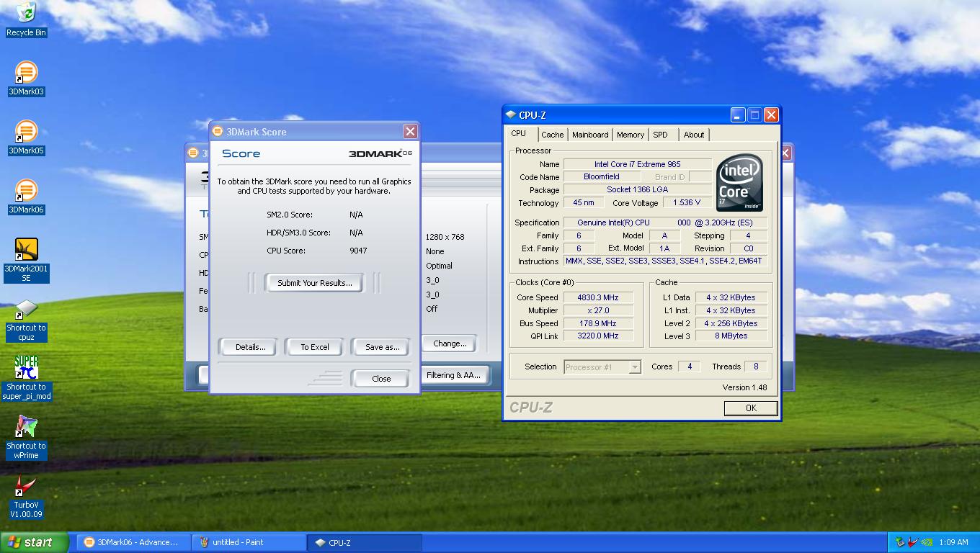Minimize the CPU-Z window
This screenshot has width=980, height=553.
737,115
